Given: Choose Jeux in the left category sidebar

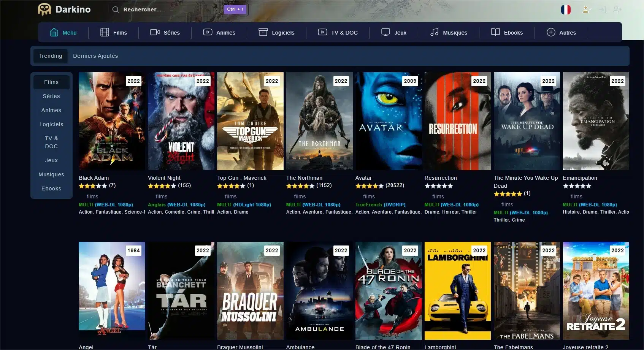Looking at the screenshot, I should pos(51,160).
